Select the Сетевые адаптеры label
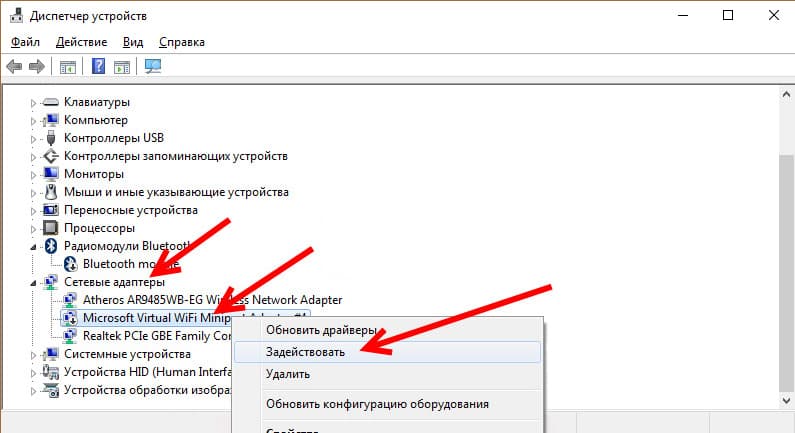The height and width of the screenshot is (433, 795). coord(114,282)
